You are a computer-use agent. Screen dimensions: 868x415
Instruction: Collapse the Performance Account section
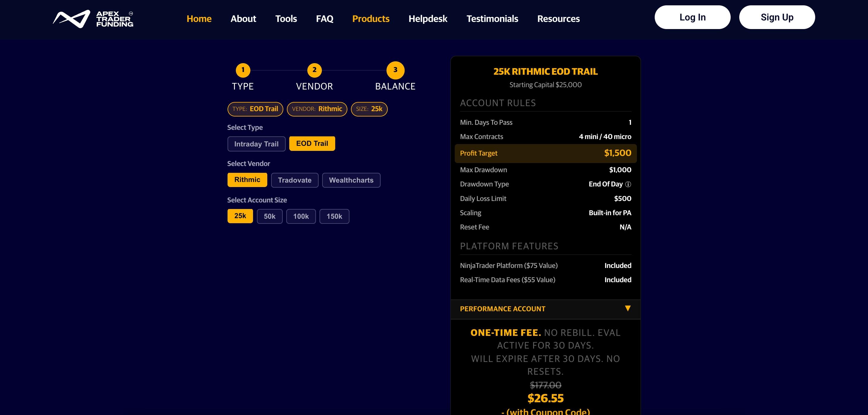[627, 308]
